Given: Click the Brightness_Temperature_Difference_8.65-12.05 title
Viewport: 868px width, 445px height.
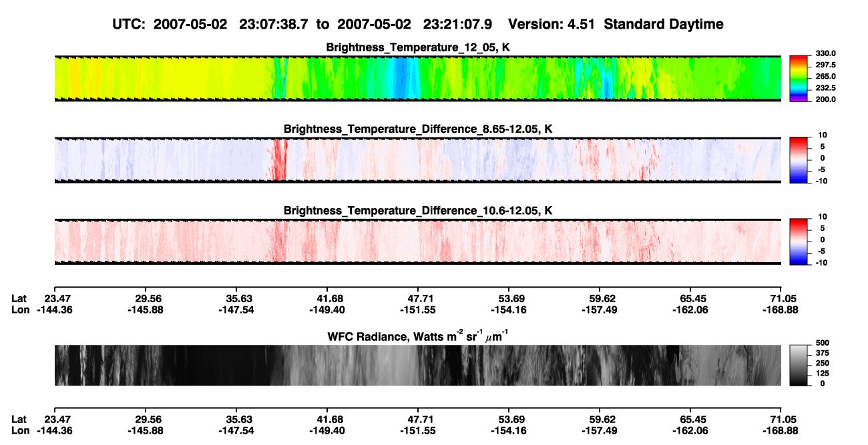Looking at the screenshot, I should click(x=418, y=128).
